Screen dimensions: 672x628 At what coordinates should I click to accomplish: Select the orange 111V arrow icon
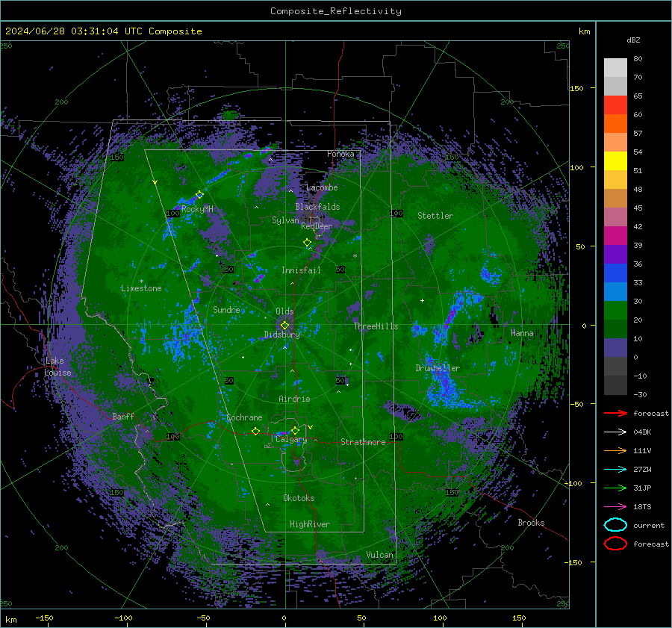615,450
